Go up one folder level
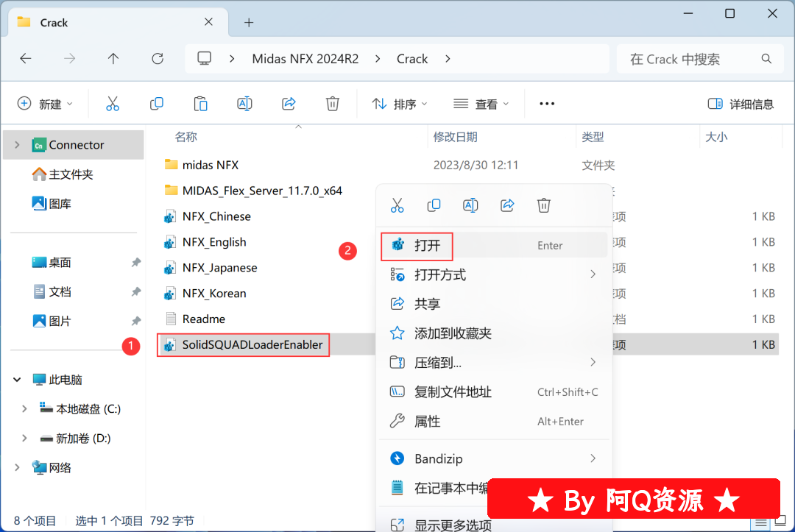Image resolution: width=795 pixels, height=532 pixels. tap(113, 59)
